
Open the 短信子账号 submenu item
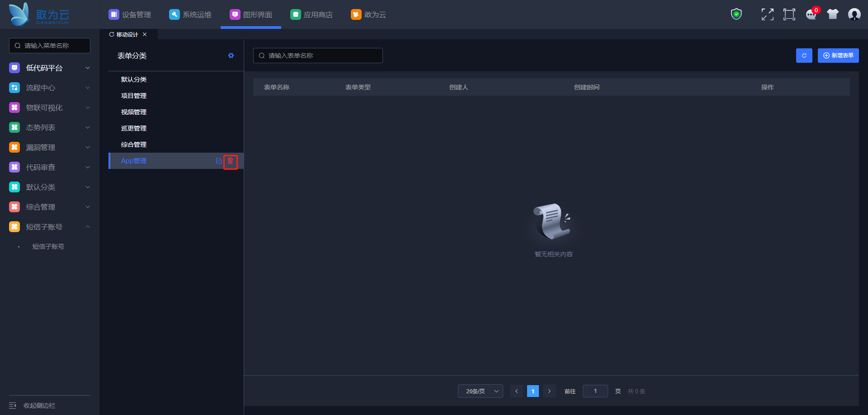(48, 247)
